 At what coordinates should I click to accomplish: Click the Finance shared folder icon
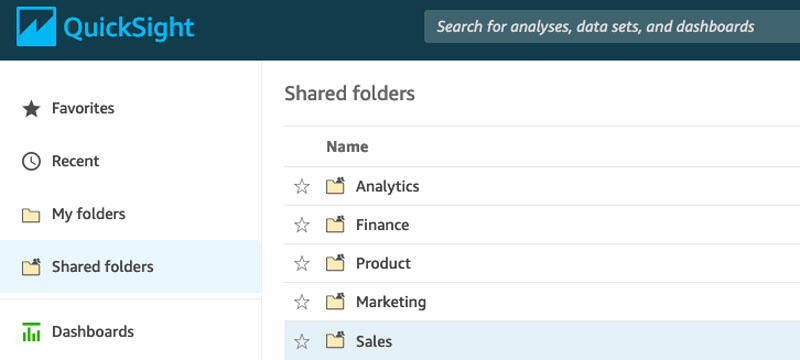(335, 224)
